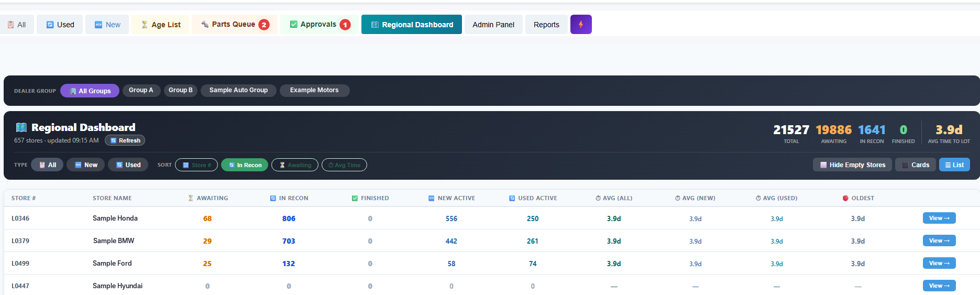Click the USED ACTIVE column header
This screenshot has width=980, height=295.
point(533,198)
